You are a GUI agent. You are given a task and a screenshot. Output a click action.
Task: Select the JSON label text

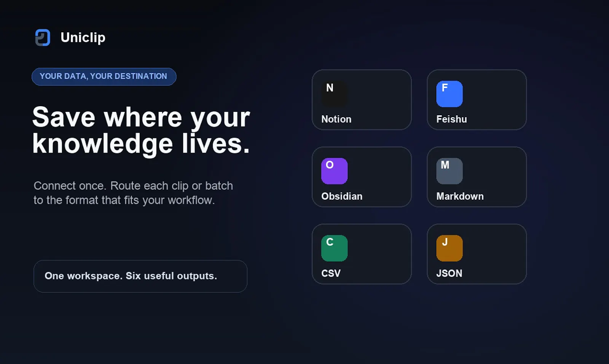tap(449, 273)
